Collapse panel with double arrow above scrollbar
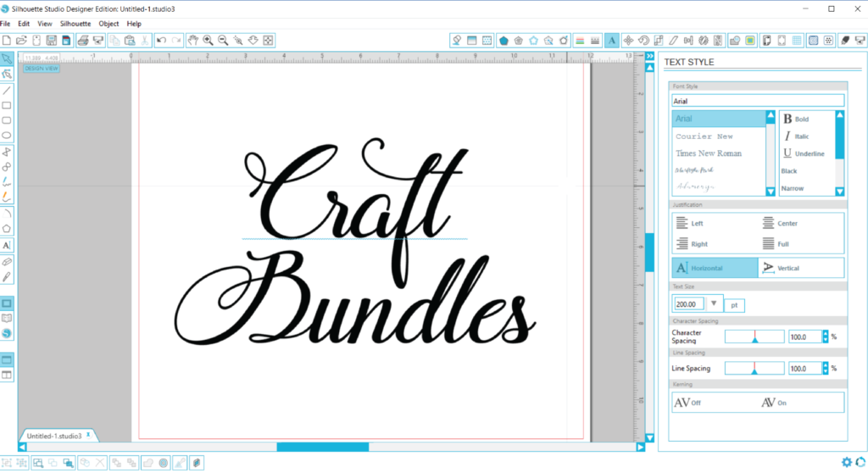 tap(650, 57)
